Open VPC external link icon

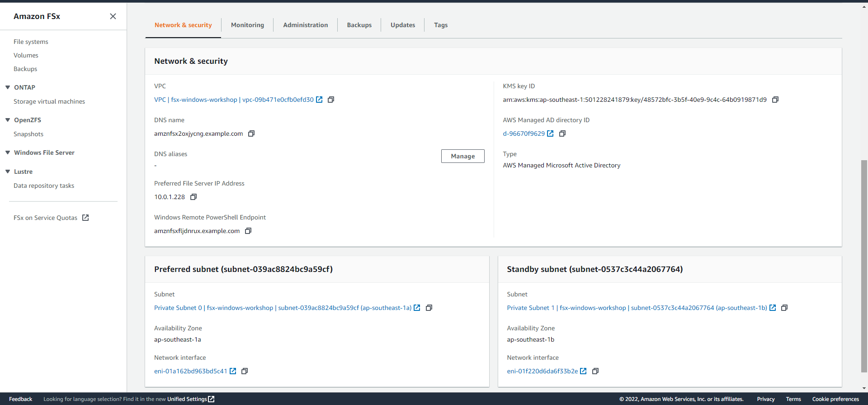(x=319, y=100)
